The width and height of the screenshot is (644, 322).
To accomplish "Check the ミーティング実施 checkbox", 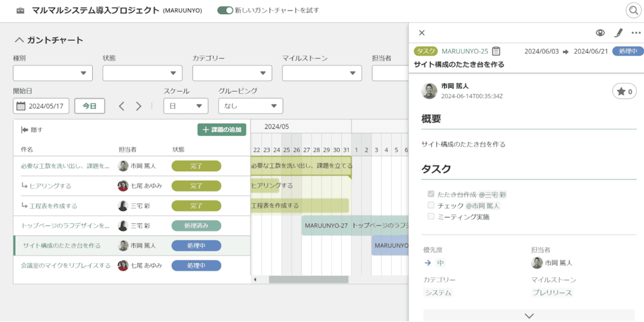I will point(431,217).
